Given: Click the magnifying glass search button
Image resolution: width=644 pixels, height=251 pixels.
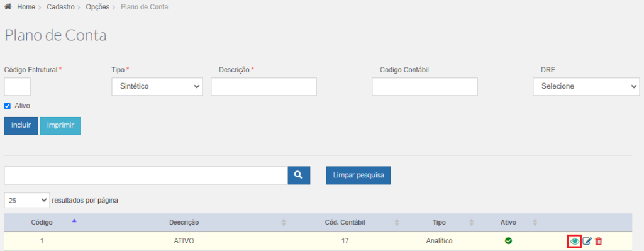Looking at the screenshot, I should point(299,176).
